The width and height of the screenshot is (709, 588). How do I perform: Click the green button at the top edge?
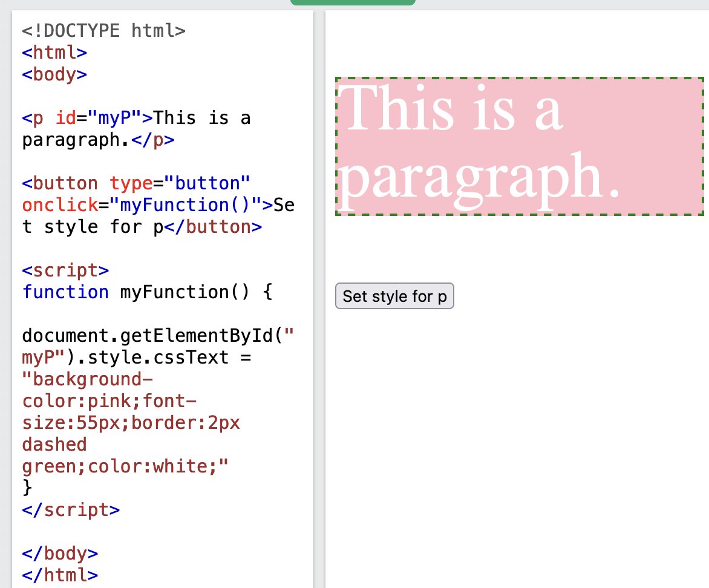353,2
